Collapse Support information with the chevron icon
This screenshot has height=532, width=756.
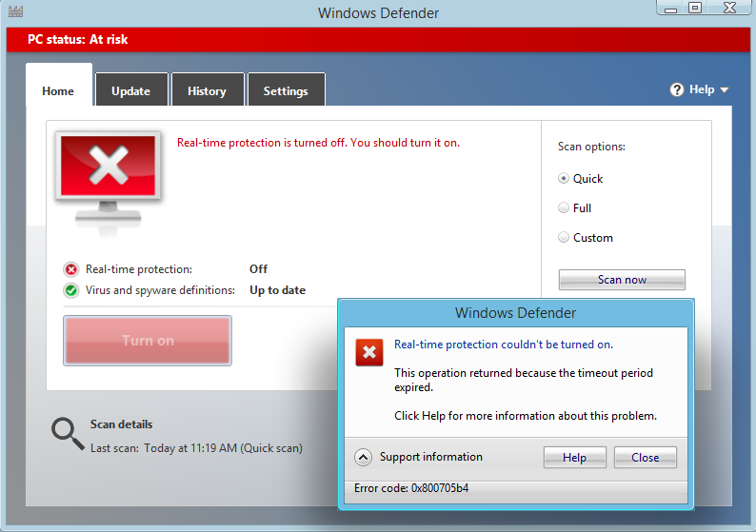click(x=363, y=457)
